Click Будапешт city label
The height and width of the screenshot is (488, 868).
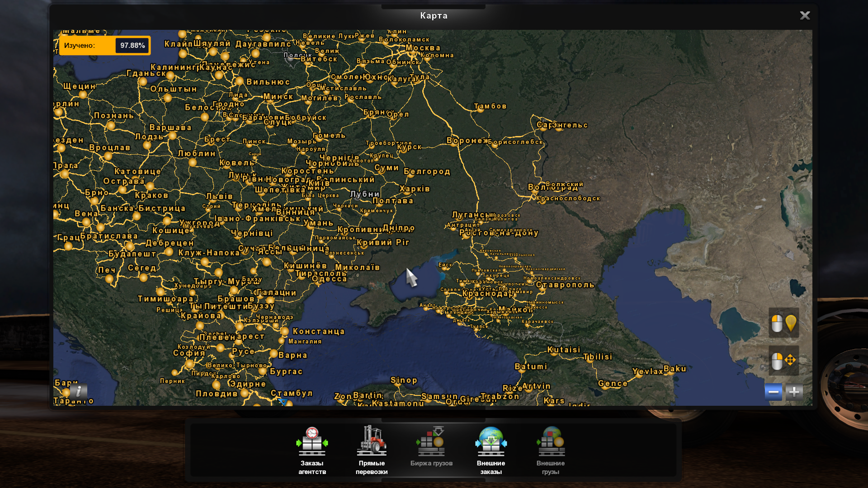tap(132, 254)
